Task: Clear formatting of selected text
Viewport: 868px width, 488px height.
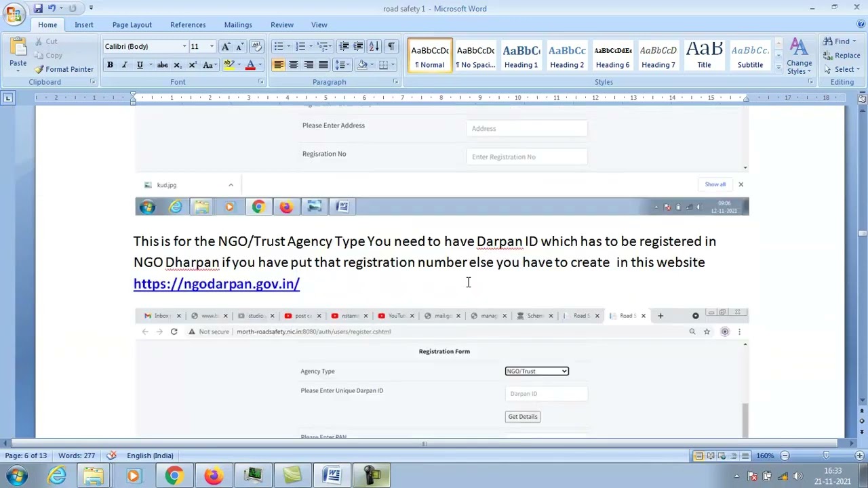Action: pyautogui.click(x=256, y=47)
